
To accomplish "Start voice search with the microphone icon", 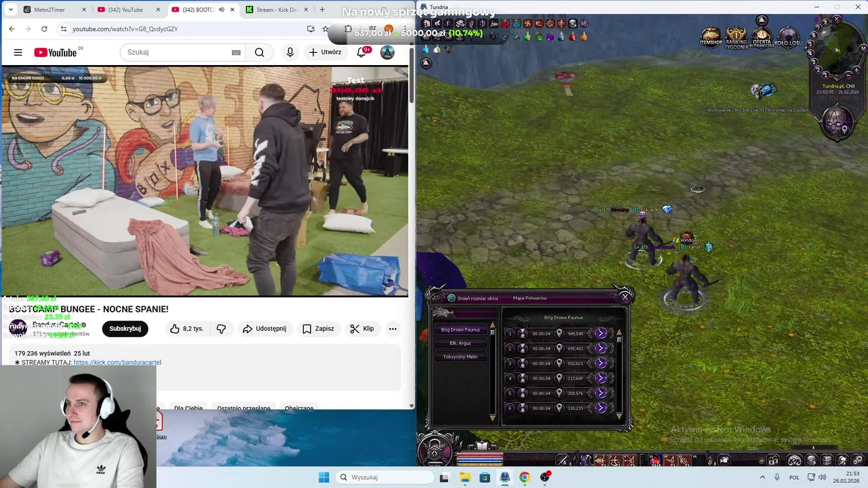I will [x=290, y=52].
